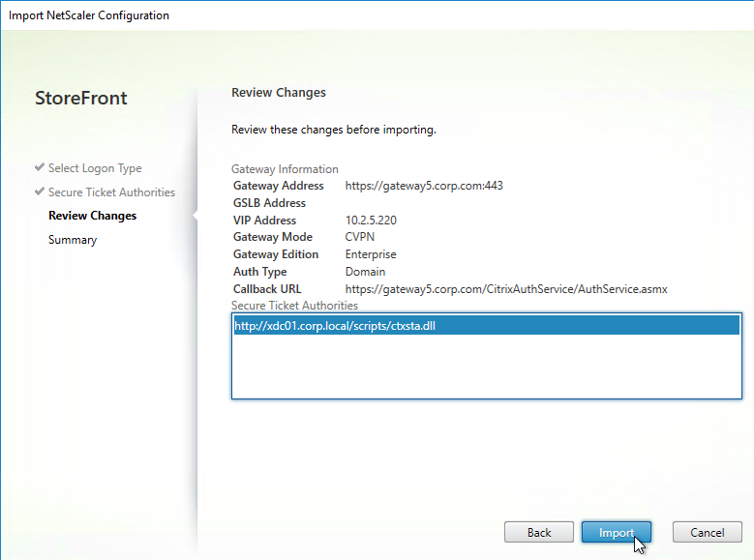Click the Auth Type label
754x560 pixels.
click(259, 272)
